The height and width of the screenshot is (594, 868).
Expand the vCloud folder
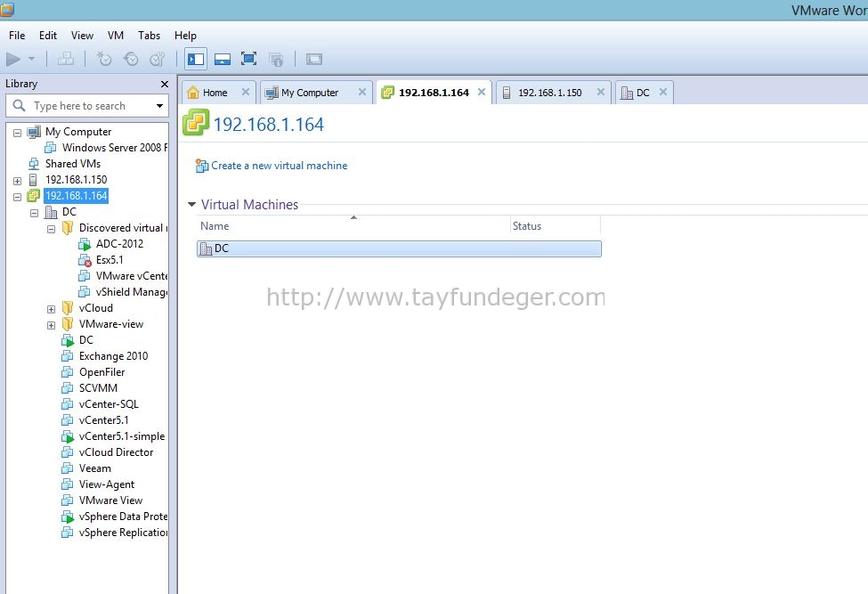[51, 309]
